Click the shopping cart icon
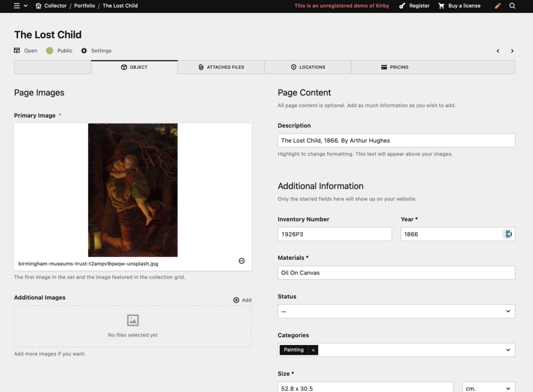Image resolution: width=533 pixels, height=392 pixels. (441, 6)
